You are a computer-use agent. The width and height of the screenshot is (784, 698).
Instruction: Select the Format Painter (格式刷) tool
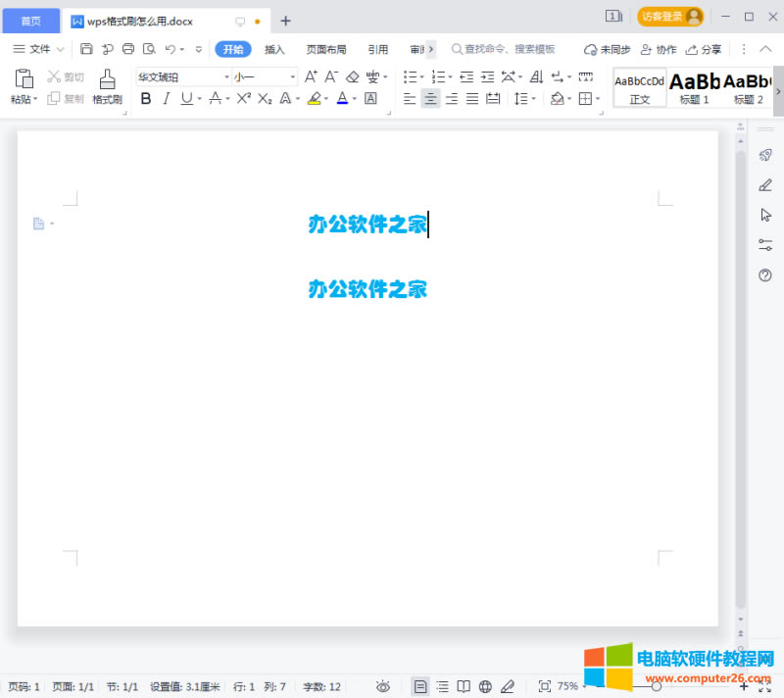coord(106,86)
